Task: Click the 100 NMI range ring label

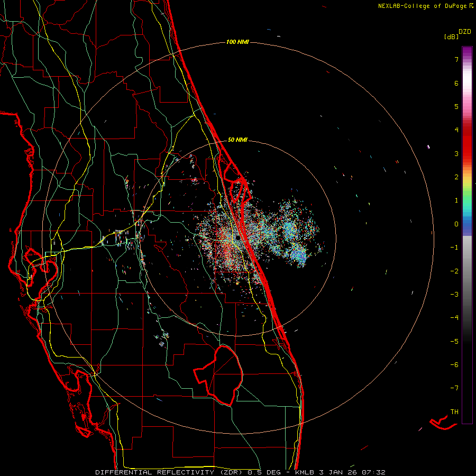Action: (237, 42)
